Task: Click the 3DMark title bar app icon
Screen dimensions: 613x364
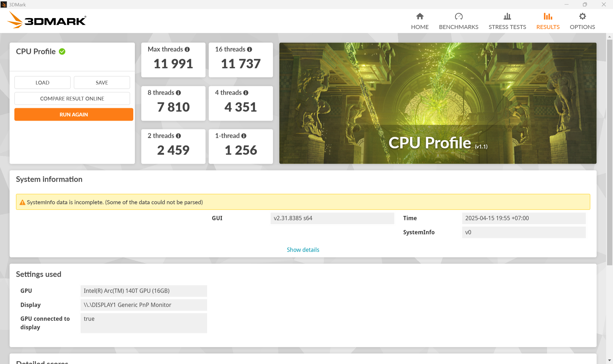Action: coord(4,4)
